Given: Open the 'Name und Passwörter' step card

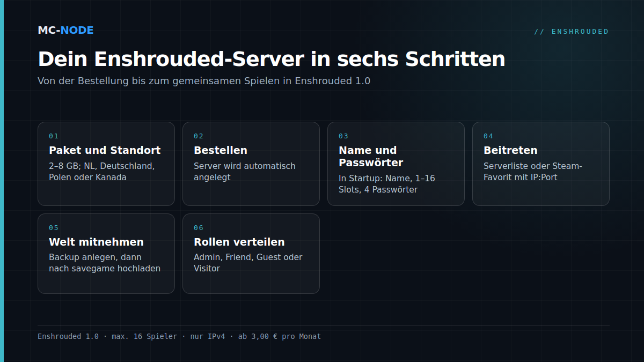Looking at the screenshot, I should (x=396, y=164).
